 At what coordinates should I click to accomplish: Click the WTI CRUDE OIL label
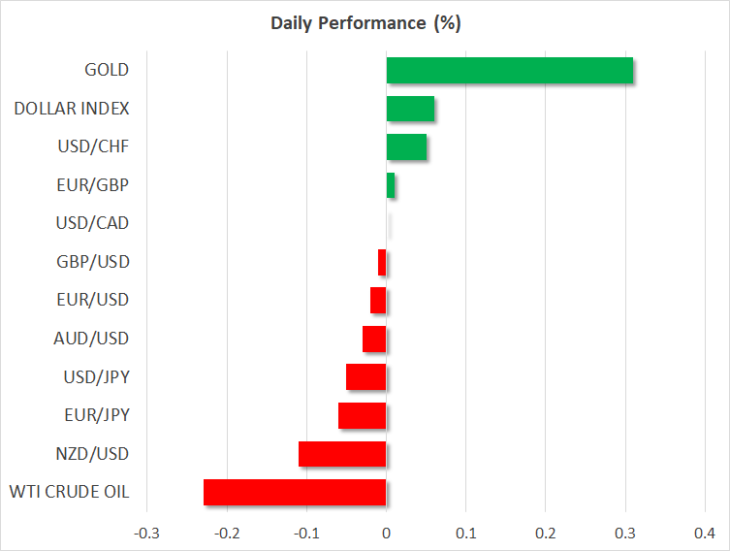coord(69,492)
